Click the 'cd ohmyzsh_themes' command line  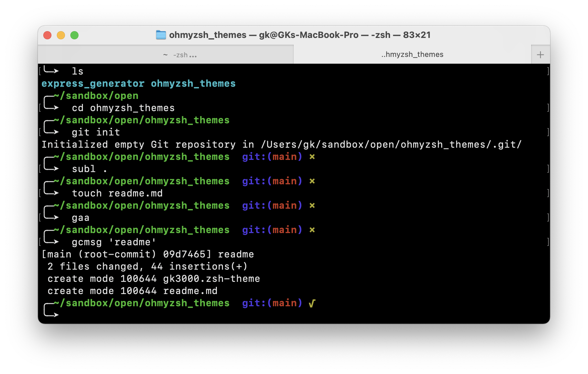pos(123,108)
